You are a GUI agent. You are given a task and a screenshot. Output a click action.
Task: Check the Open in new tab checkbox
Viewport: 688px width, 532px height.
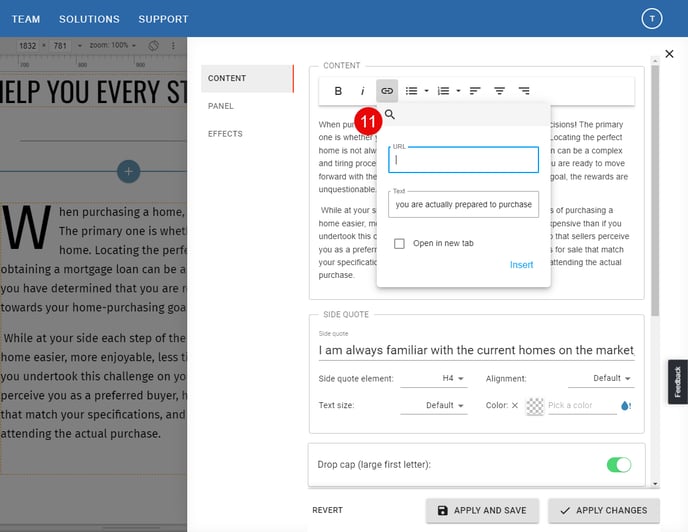399,244
